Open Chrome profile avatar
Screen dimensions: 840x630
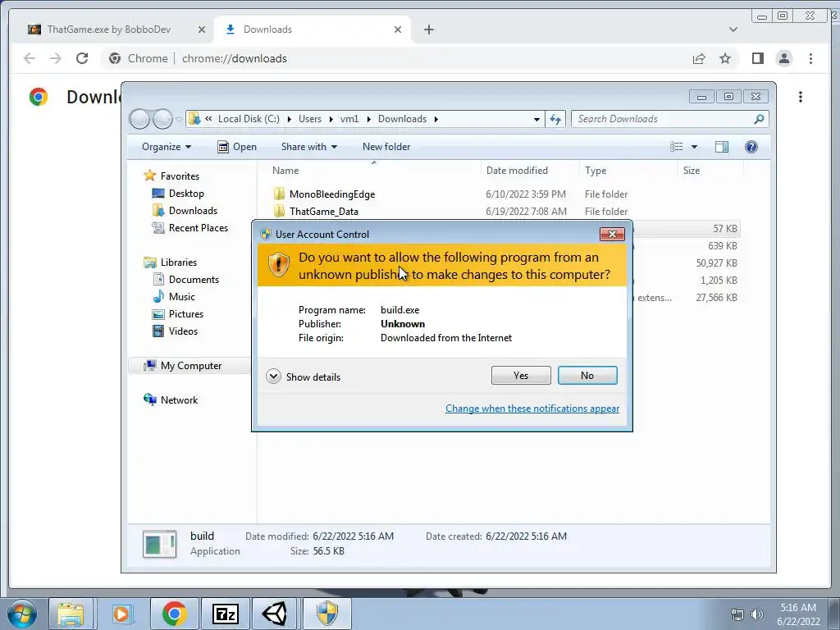[x=783, y=58]
